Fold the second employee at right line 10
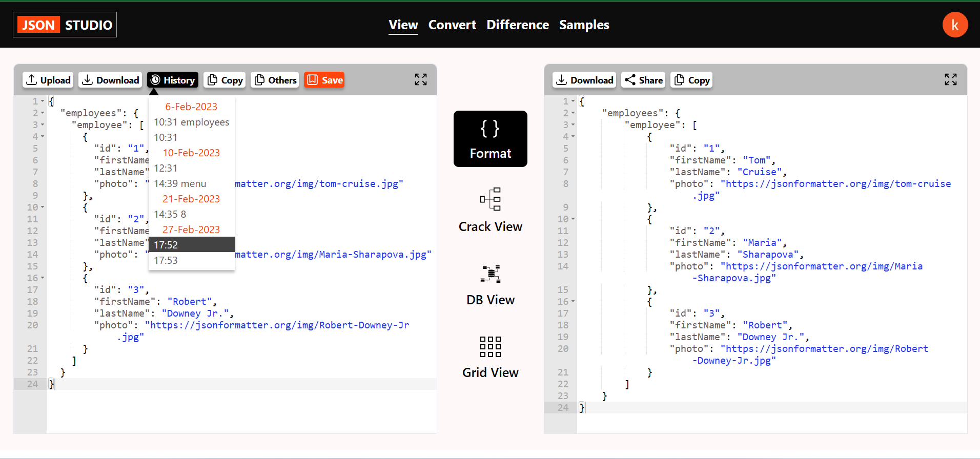 click(x=573, y=219)
